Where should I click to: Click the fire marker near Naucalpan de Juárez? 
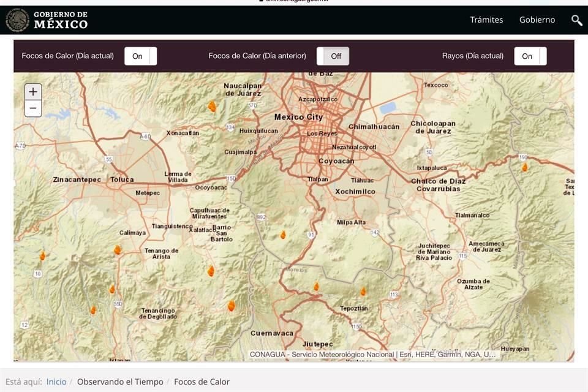point(212,107)
